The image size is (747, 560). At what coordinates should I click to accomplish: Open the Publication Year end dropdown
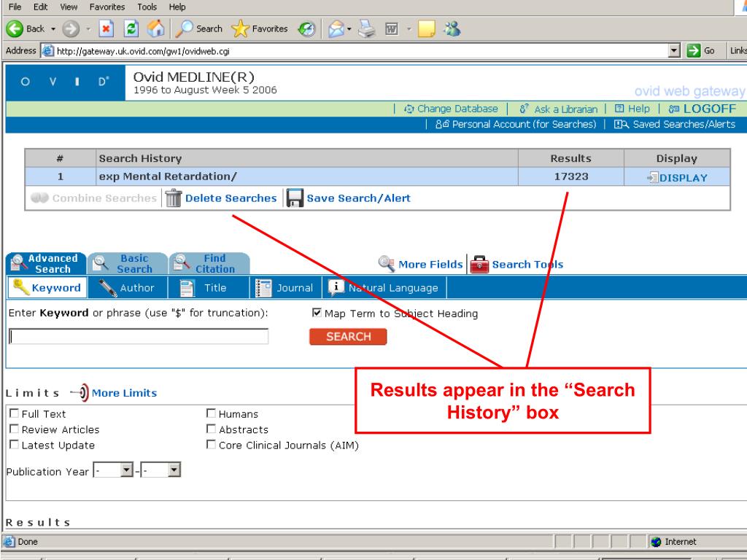point(174,470)
